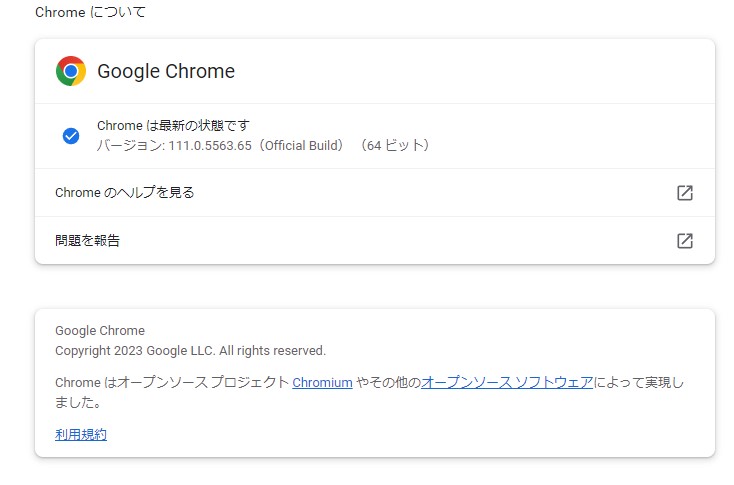Click the (Official Build) text
Image resolution: width=734 pixels, height=485 pixels.
[x=305, y=146]
